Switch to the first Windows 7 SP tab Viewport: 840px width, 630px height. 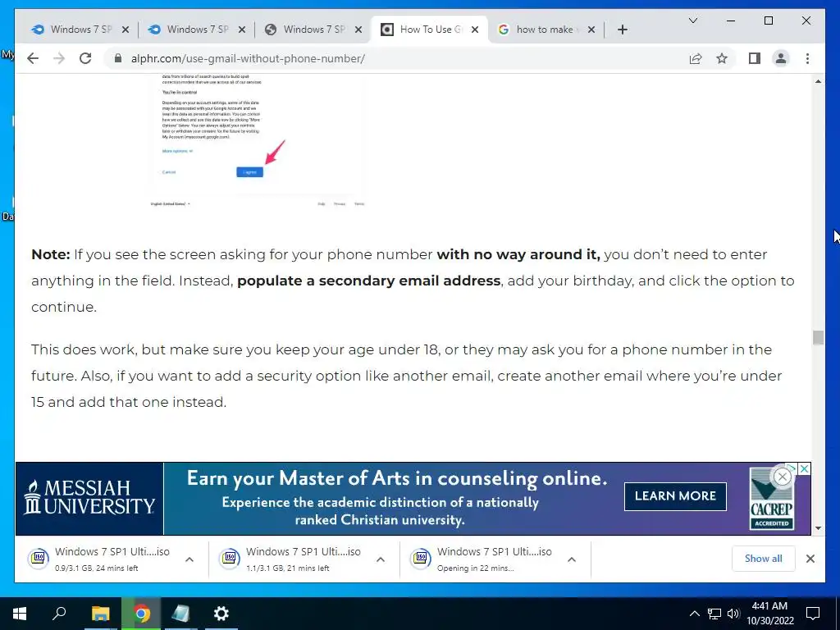click(80, 30)
